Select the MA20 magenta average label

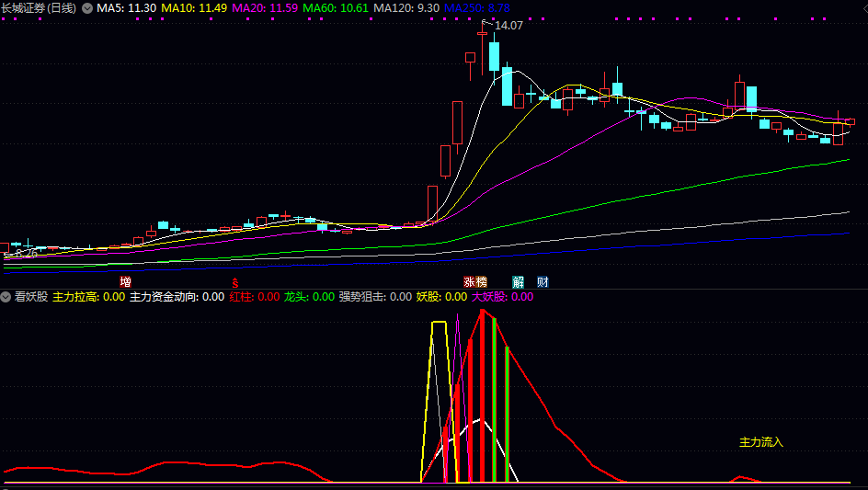(x=265, y=8)
